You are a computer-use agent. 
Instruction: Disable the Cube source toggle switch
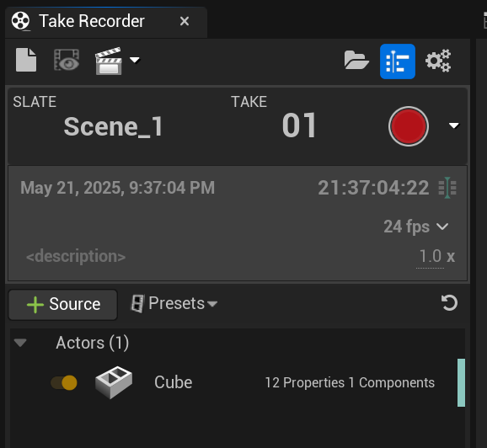[64, 382]
